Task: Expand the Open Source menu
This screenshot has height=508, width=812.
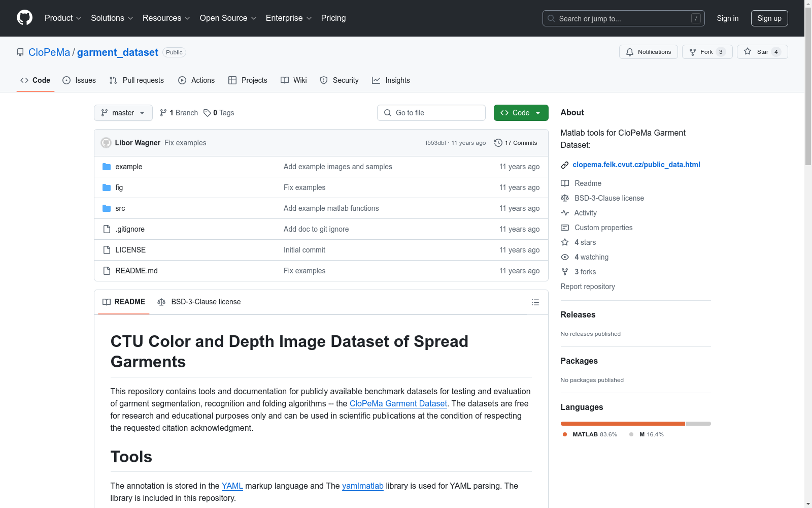Action: tap(228, 18)
